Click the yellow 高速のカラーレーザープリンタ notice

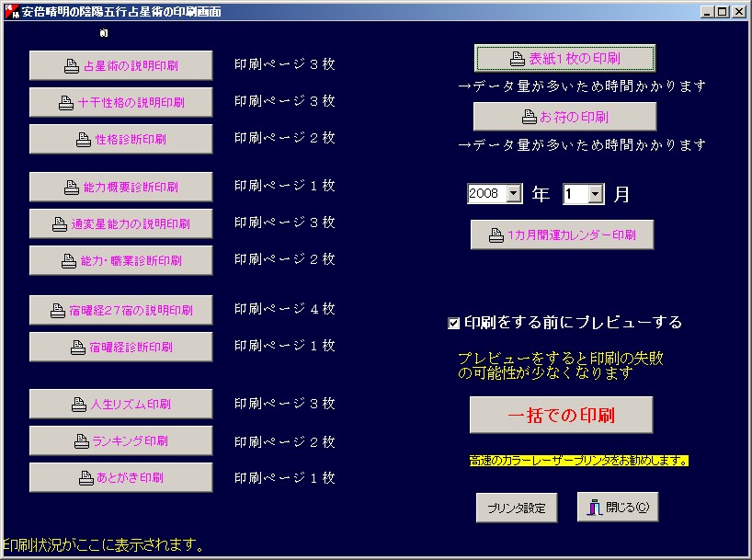(579, 461)
